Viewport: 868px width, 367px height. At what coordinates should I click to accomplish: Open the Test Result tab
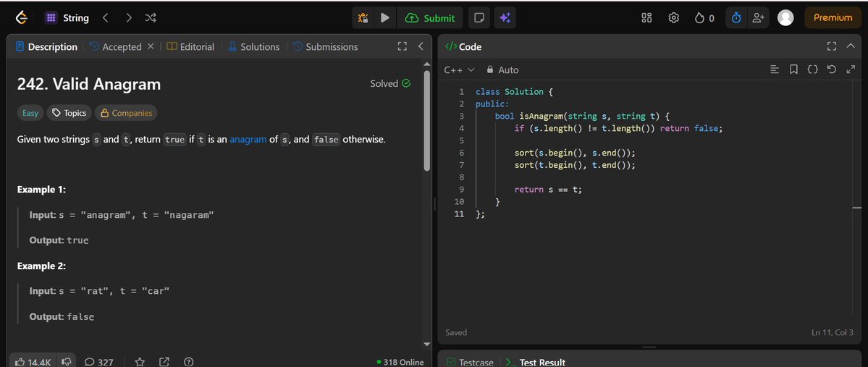pyautogui.click(x=535, y=363)
